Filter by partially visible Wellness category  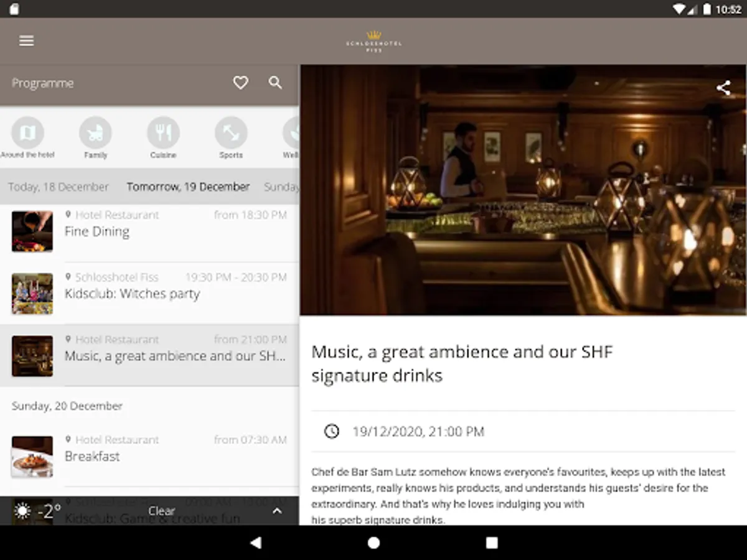coord(291,138)
